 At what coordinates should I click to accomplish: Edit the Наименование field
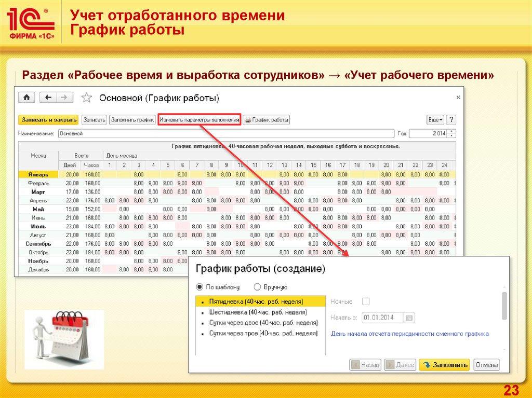click(x=226, y=133)
